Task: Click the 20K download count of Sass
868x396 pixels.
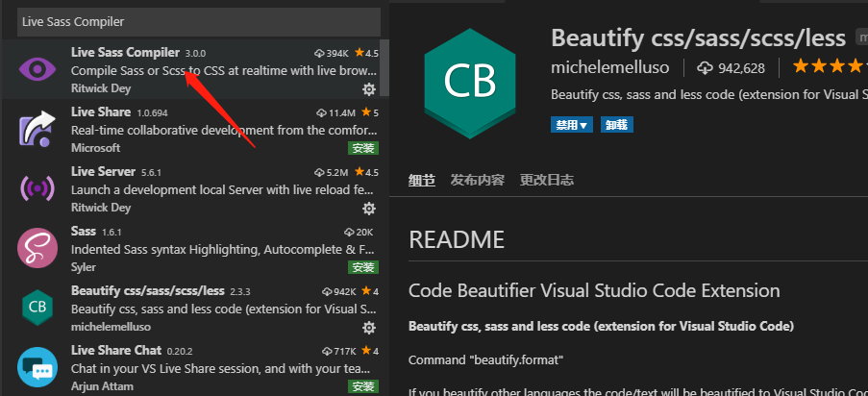Action: point(359,232)
